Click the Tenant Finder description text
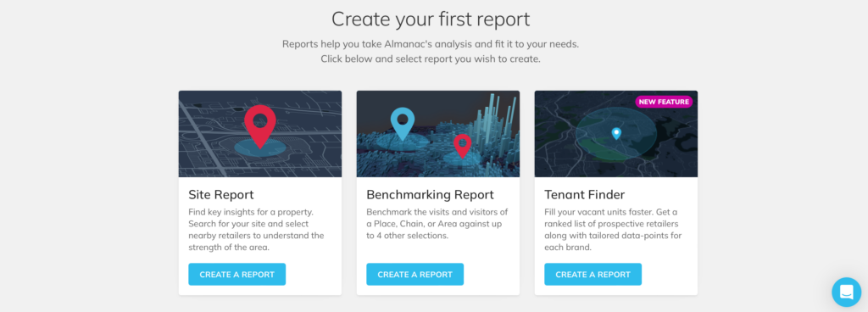The image size is (868, 312). point(613,230)
